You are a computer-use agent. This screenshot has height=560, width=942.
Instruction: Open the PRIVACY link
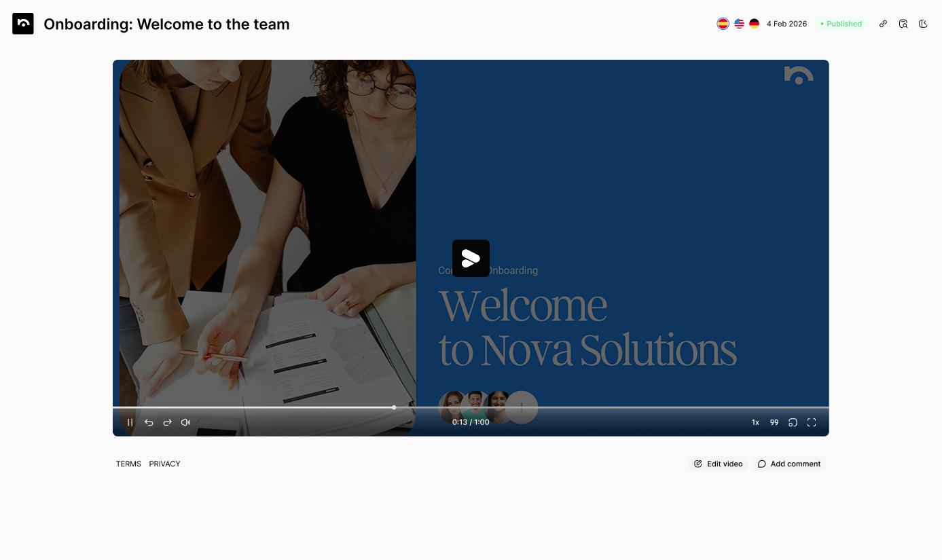point(164,464)
